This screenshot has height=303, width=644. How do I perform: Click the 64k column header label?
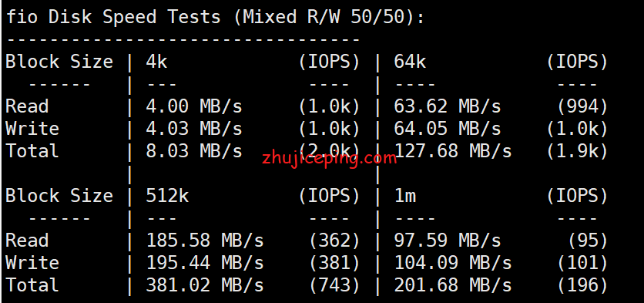tap(410, 62)
